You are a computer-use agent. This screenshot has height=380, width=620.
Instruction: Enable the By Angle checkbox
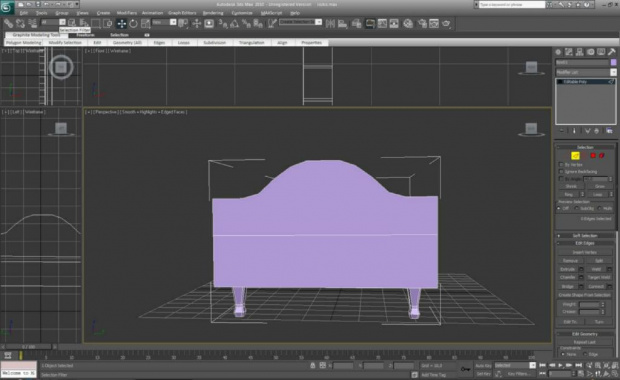pos(561,179)
